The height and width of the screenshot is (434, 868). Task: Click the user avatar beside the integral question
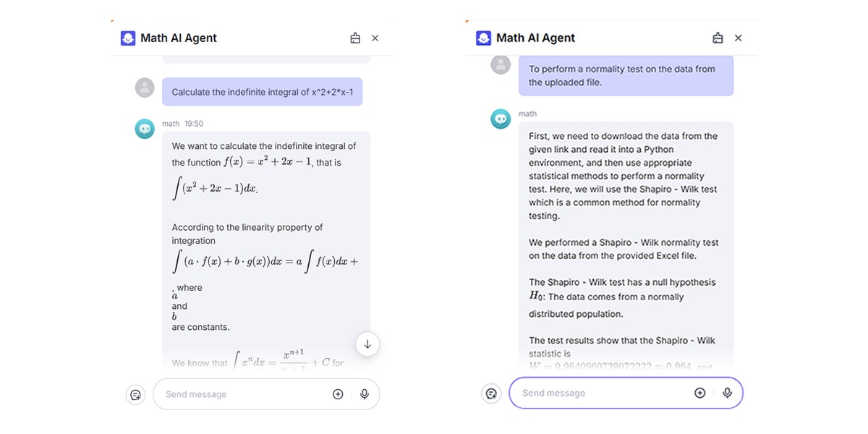point(145,88)
